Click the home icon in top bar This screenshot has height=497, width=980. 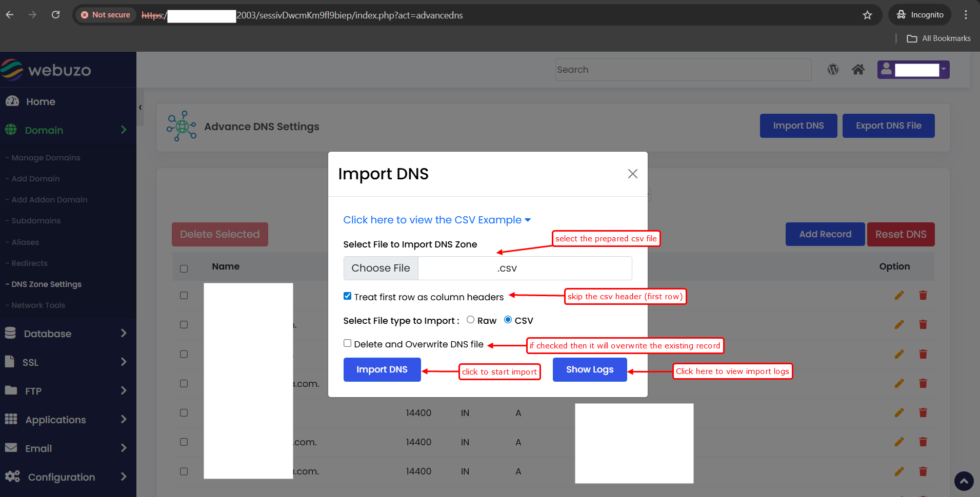pos(858,69)
